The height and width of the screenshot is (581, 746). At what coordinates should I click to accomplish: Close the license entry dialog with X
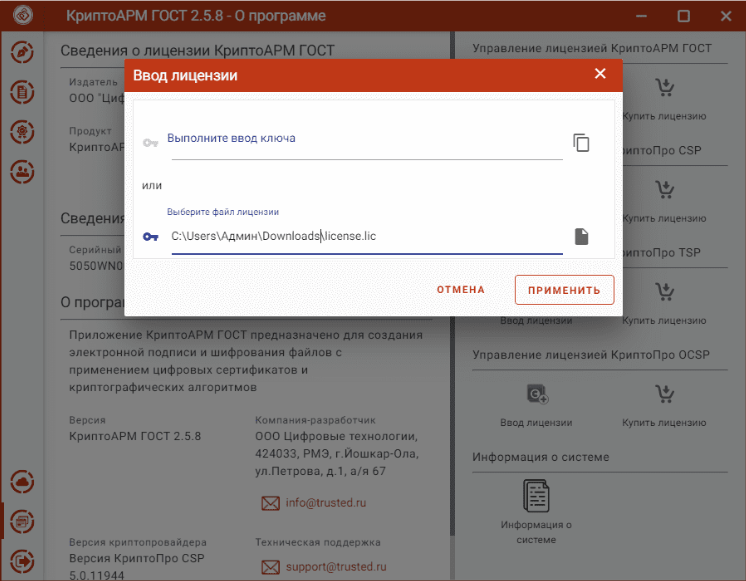600,74
